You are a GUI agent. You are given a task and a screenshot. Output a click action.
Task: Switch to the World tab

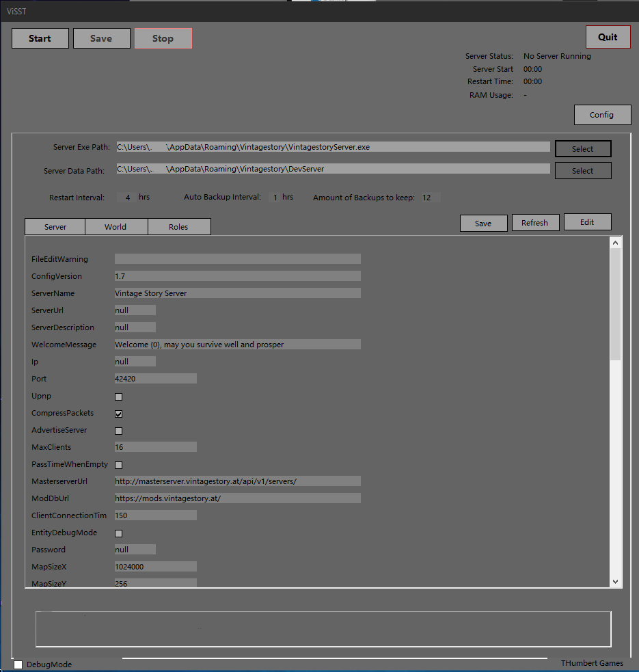(115, 227)
